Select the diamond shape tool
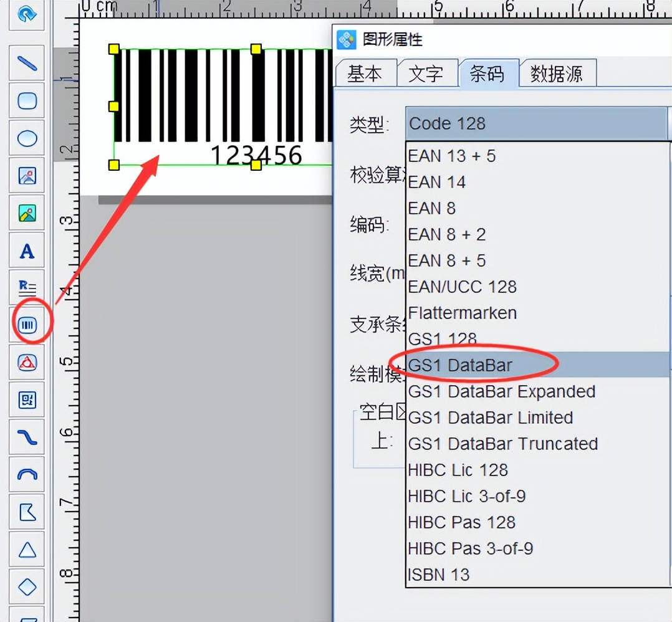The height and width of the screenshot is (622, 672). [x=27, y=587]
